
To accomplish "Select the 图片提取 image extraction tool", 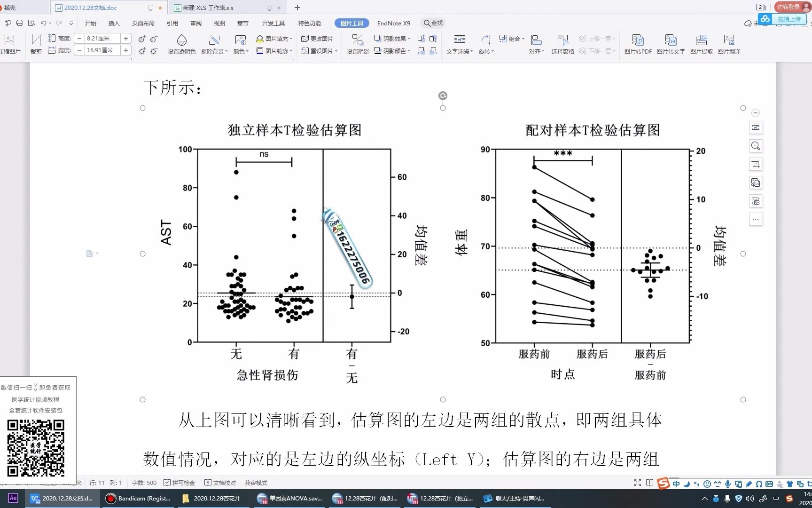I will (701, 44).
